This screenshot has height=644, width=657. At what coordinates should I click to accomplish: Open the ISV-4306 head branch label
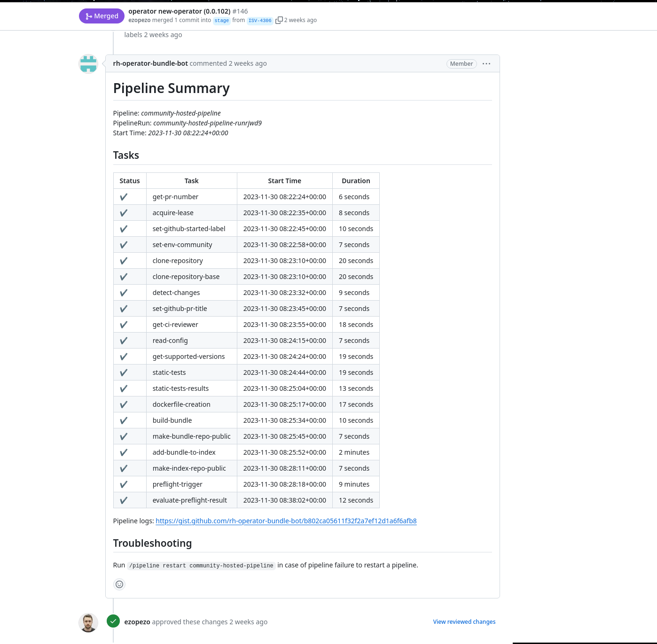[260, 21]
